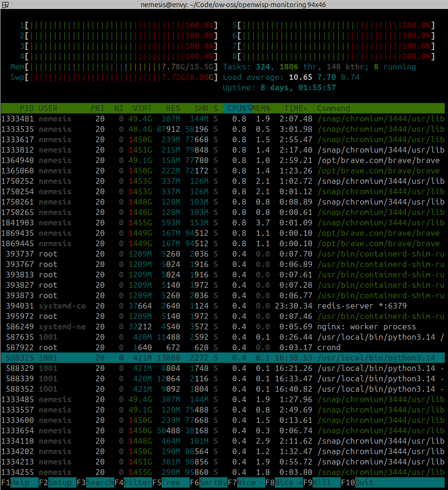
Task: Click F10 Quit to exit htop
Action: [393, 482]
